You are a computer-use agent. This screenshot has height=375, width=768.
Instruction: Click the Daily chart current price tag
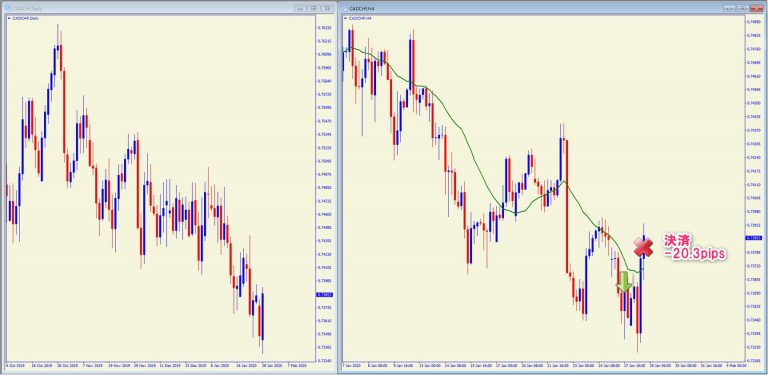click(x=325, y=295)
